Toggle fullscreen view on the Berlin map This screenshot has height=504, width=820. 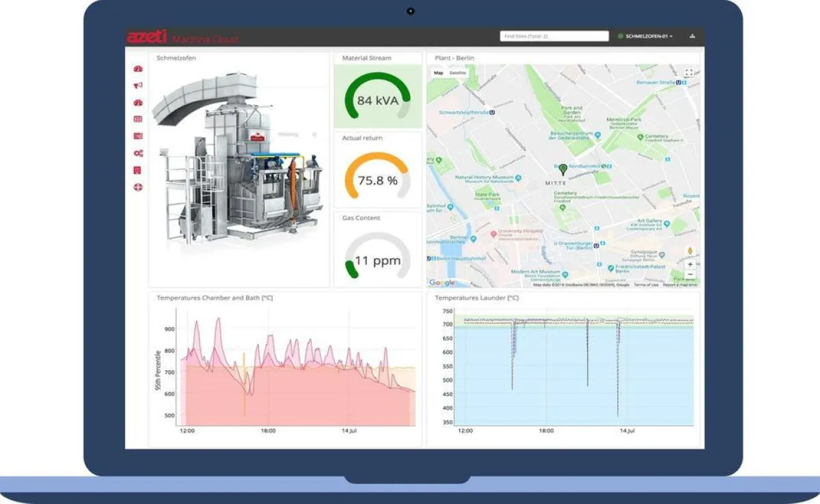689,72
